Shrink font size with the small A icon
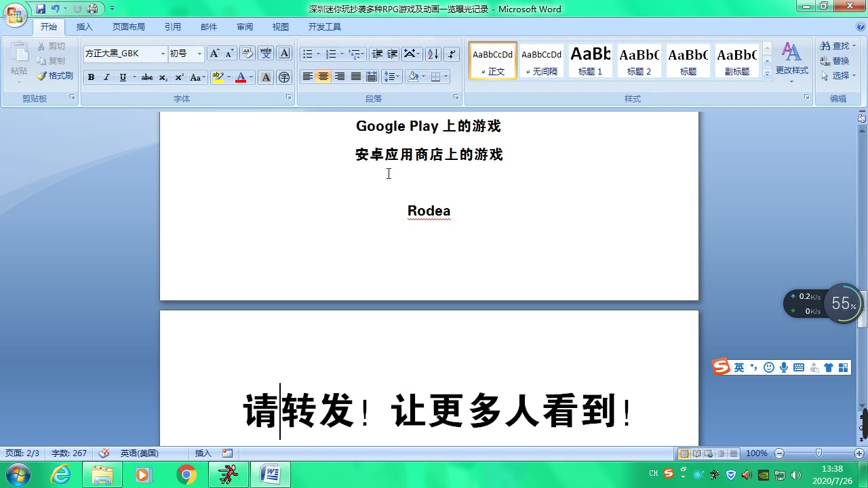Screen dimensions: 868x488 (x=229, y=54)
